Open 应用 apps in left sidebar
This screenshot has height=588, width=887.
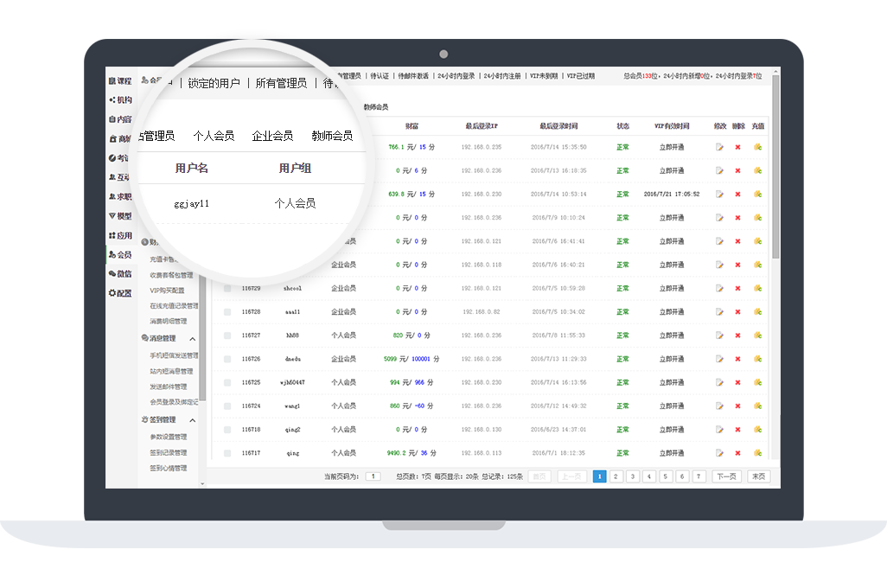(120, 235)
